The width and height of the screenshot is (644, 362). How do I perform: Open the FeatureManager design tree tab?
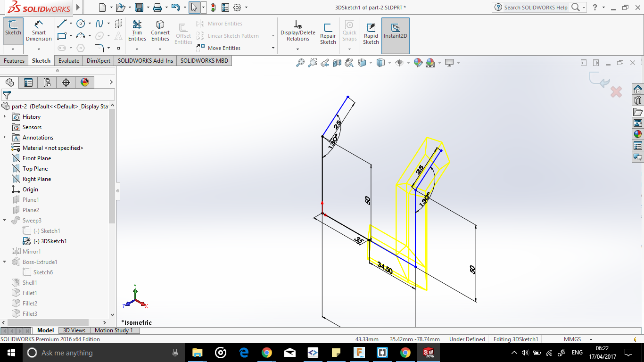pyautogui.click(x=9, y=82)
